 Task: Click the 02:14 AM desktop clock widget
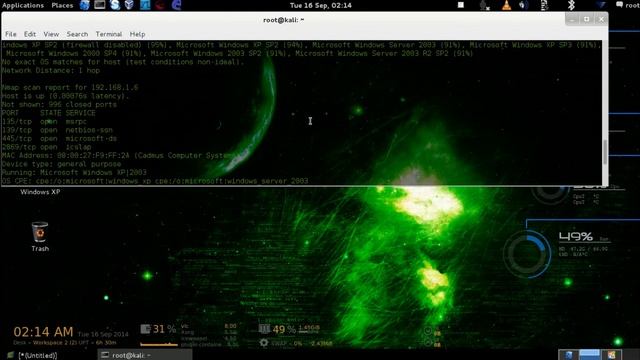click(x=43, y=332)
